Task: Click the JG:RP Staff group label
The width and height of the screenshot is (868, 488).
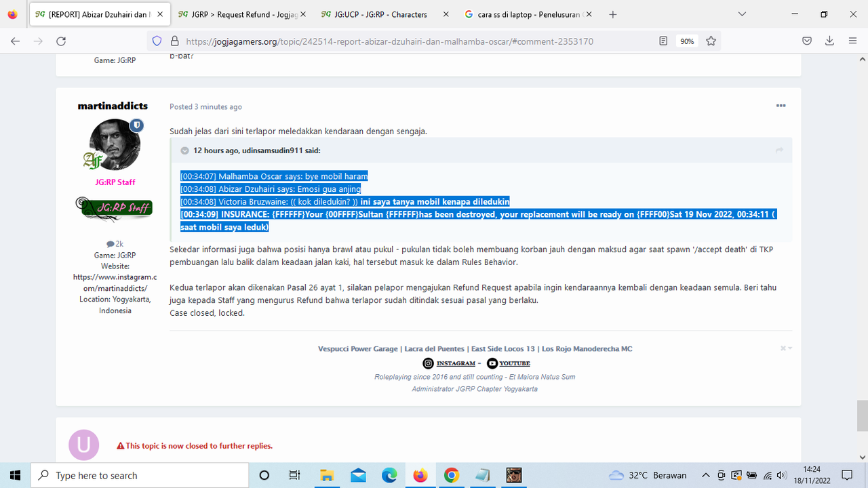Action: tap(115, 182)
